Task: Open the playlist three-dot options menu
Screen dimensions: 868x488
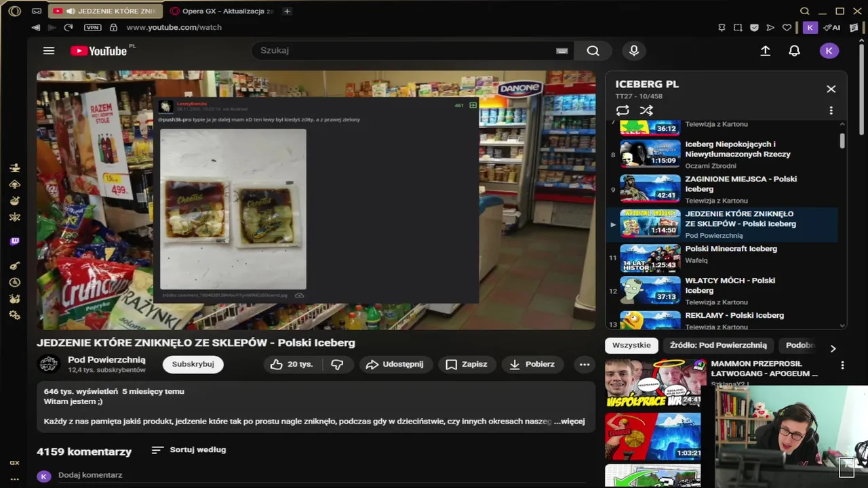Action: point(831,110)
